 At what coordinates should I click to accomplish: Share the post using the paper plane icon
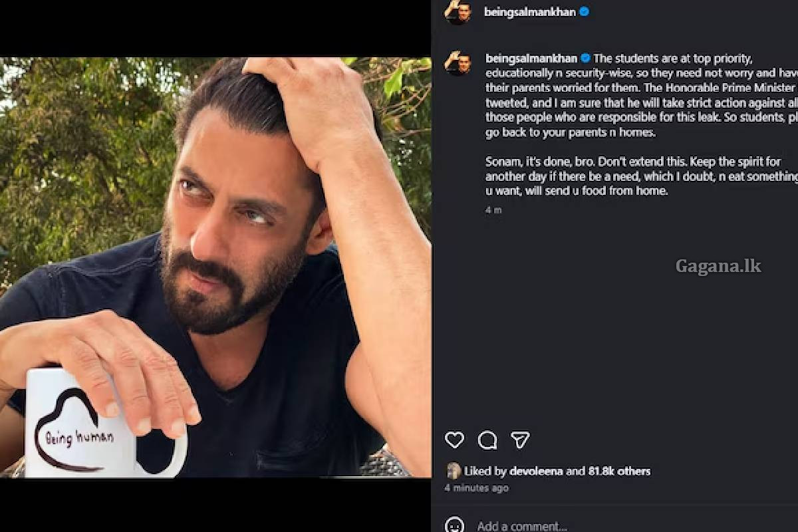520,440
